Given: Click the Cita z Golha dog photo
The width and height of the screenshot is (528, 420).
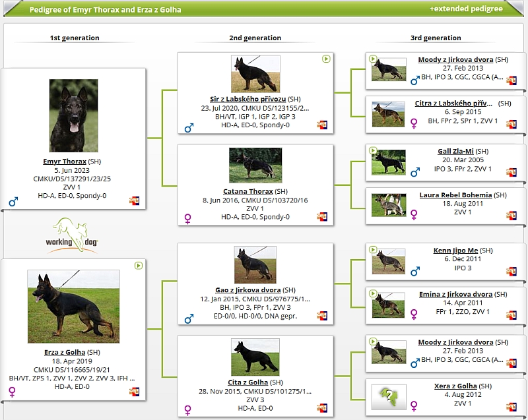Looking at the screenshot, I should 255,357.
